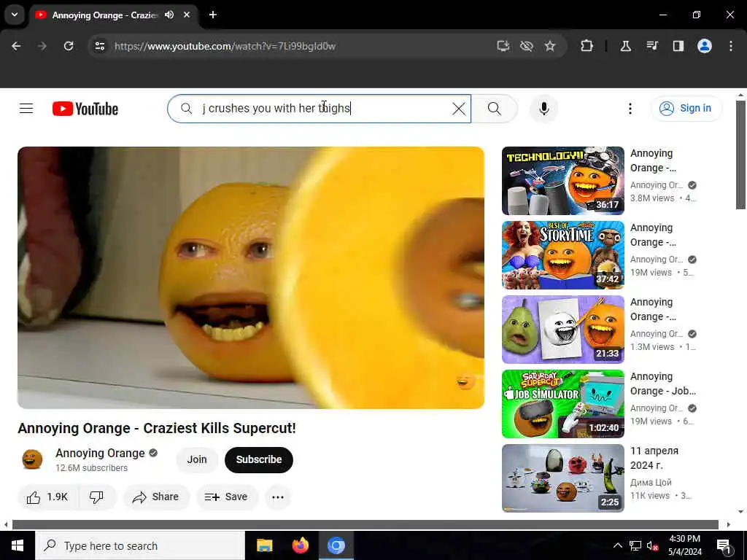Open the 21:33 pear and marshmallow thumbnail
The height and width of the screenshot is (560, 747).
562,329
